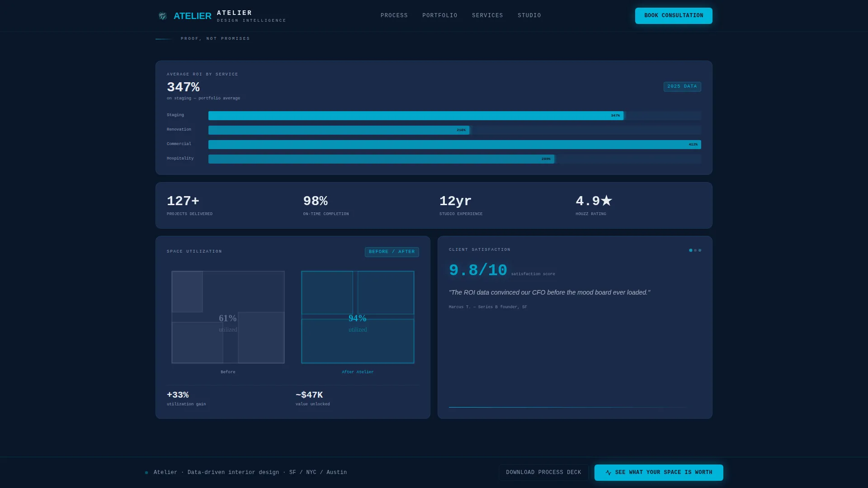Select the first testimonial carousel dot
The image size is (868, 488).
691,250
